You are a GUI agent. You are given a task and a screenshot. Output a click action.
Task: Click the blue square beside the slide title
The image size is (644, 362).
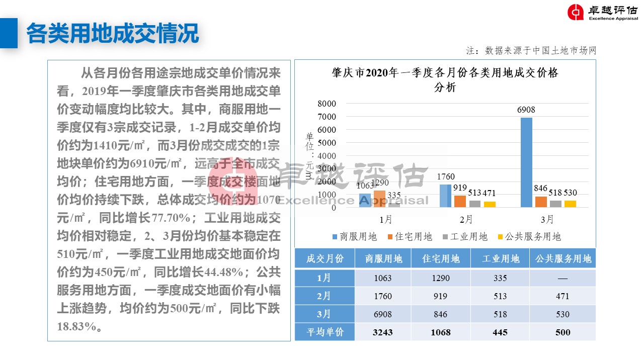point(9,33)
